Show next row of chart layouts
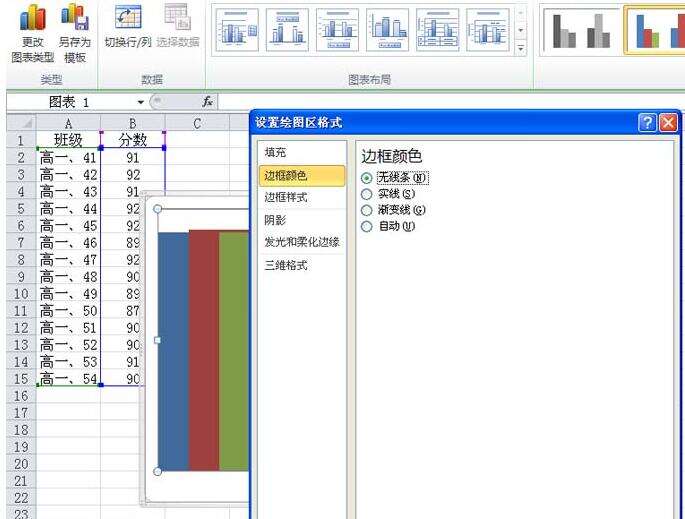This screenshot has width=685, height=519. point(520,31)
